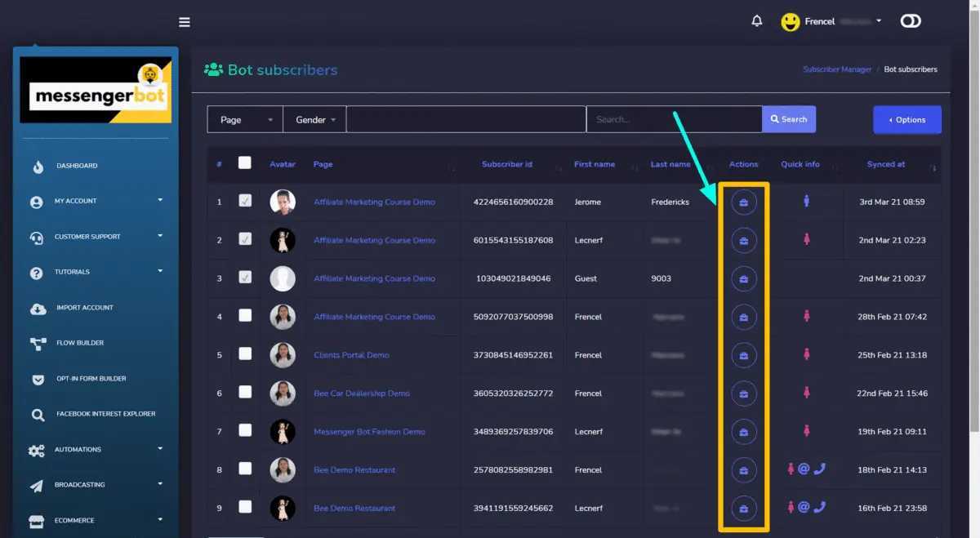The width and height of the screenshot is (980, 538).
Task: Open the Page filter dropdown
Action: [x=245, y=119]
